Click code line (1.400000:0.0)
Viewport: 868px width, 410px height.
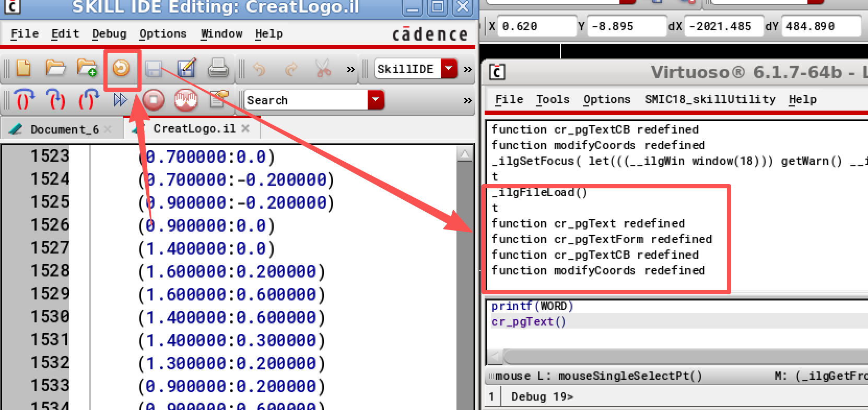coord(206,248)
